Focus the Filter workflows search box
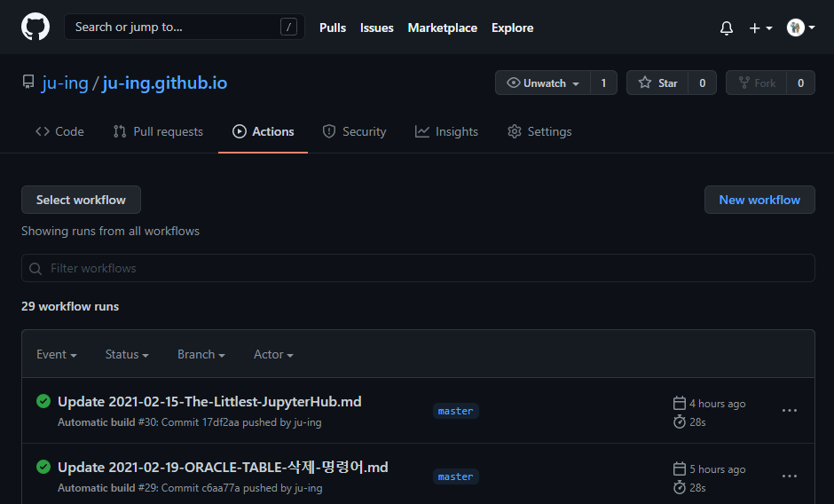 (x=418, y=268)
